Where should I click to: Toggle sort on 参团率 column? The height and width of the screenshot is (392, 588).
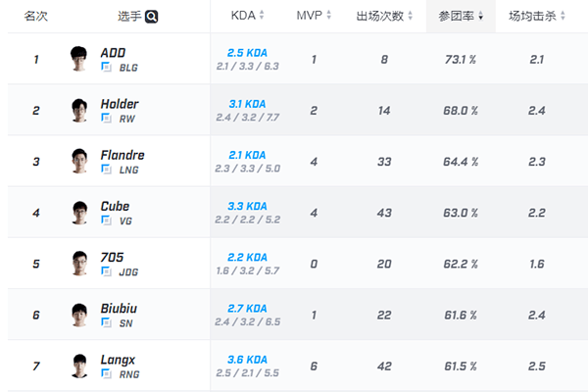click(x=459, y=17)
